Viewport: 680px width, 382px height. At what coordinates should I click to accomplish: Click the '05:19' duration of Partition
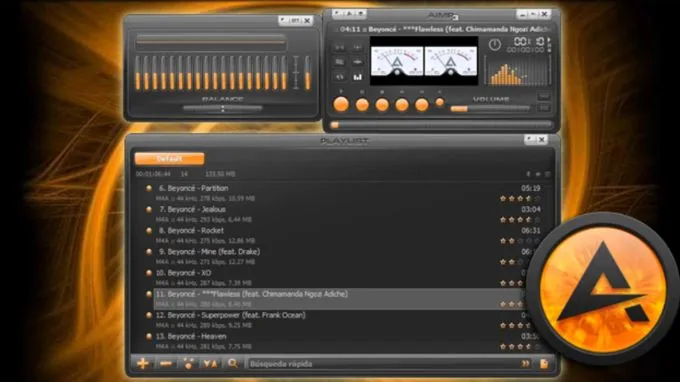point(530,188)
